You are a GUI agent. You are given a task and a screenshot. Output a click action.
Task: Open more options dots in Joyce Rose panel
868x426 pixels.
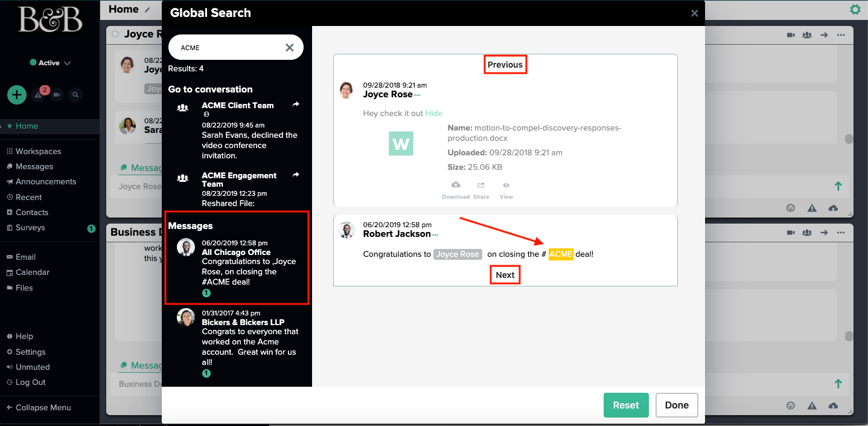pos(841,35)
